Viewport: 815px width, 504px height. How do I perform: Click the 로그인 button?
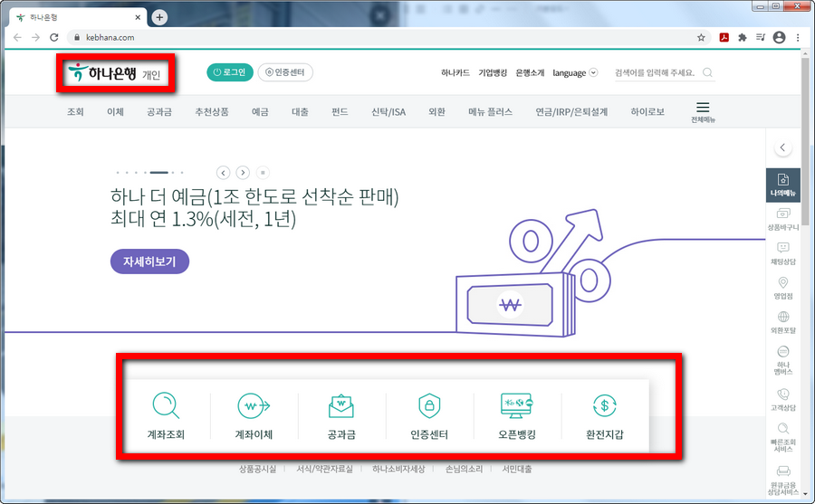230,72
